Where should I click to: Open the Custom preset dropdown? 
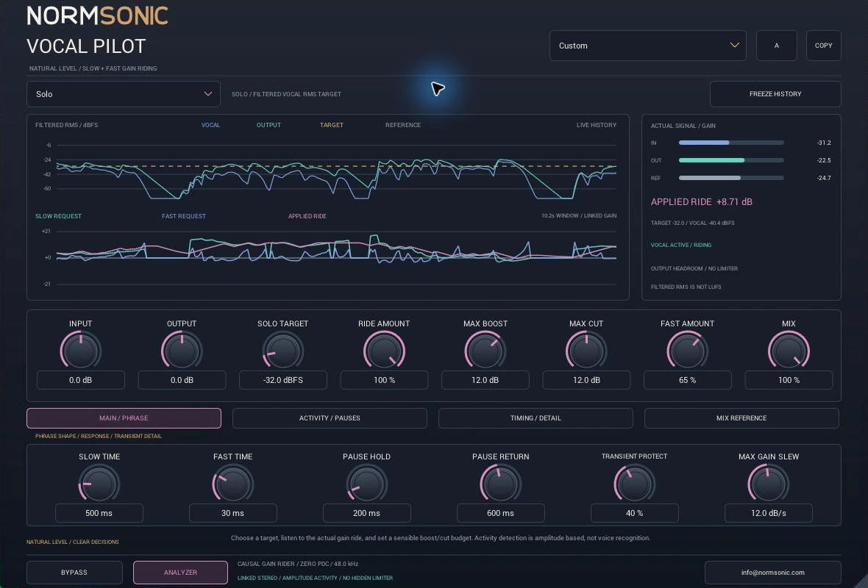point(647,46)
